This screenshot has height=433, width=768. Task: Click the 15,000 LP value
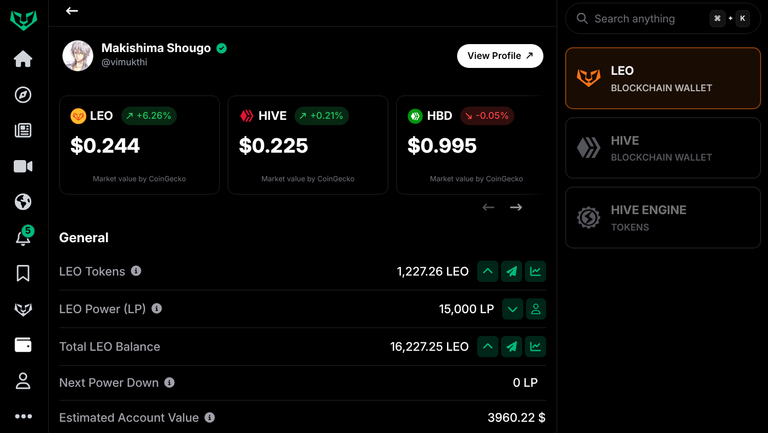[466, 309]
